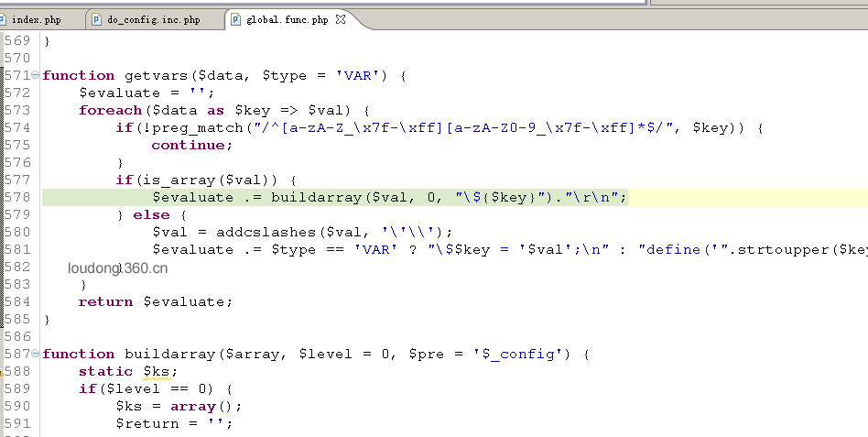Place cursor on getvars function name
Viewport: 868px width, 437px height.
(156, 76)
